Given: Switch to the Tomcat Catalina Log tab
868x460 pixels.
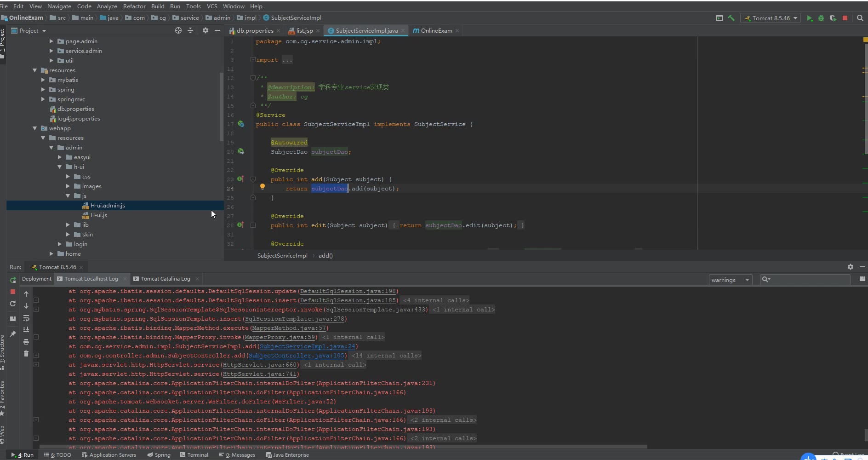Looking at the screenshot, I should coord(165,279).
